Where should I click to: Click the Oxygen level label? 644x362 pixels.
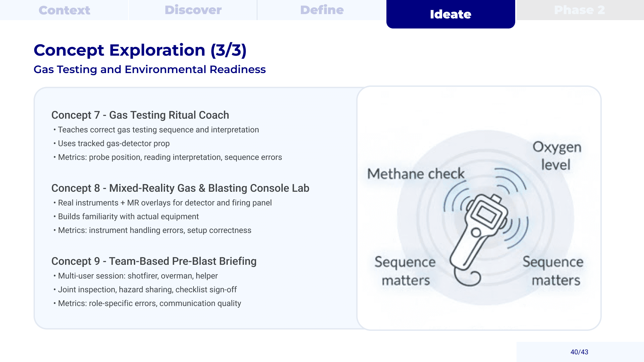click(556, 156)
